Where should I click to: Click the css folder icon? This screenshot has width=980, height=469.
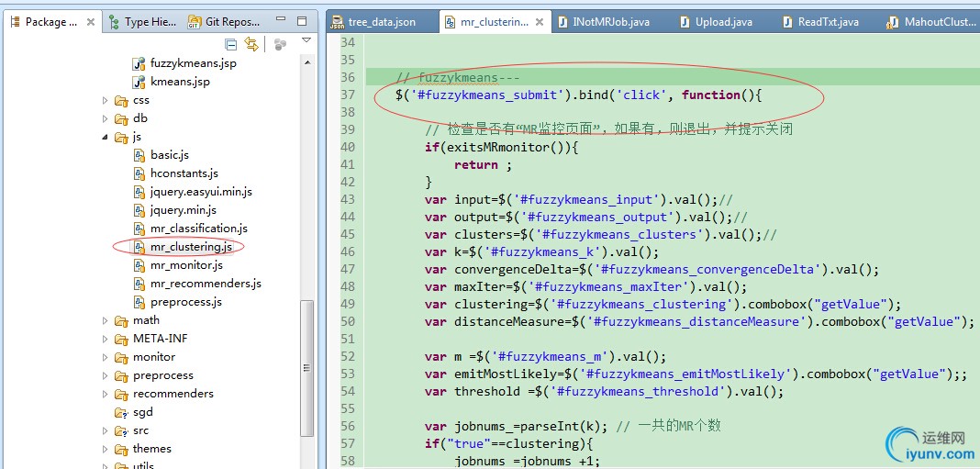[121, 100]
